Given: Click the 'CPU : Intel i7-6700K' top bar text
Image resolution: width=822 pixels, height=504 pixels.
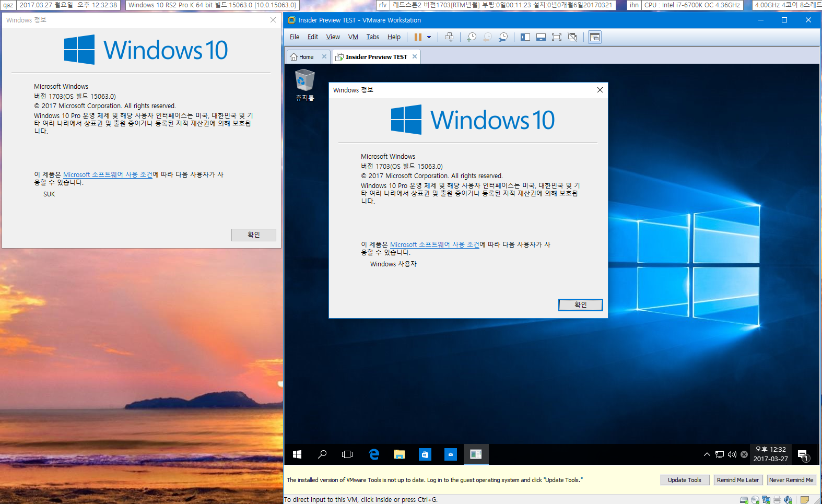Looking at the screenshot, I should click(692, 5).
